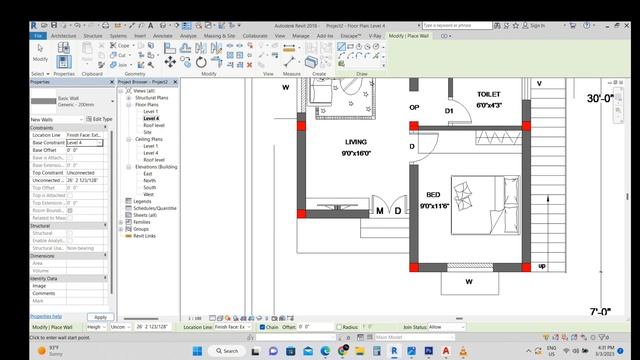Click Windows Start button in taskbar
The image size is (640, 360).
click(x=197, y=351)
